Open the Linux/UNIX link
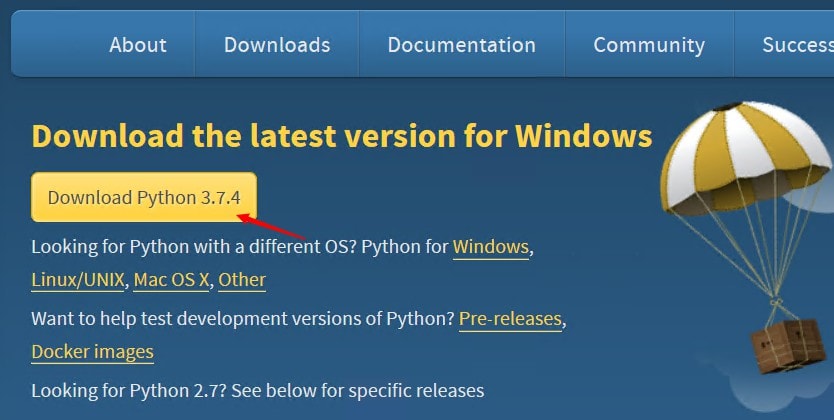The width and height of the screenshot is (834, 420). pyautogui.click(x=78, y=280)
